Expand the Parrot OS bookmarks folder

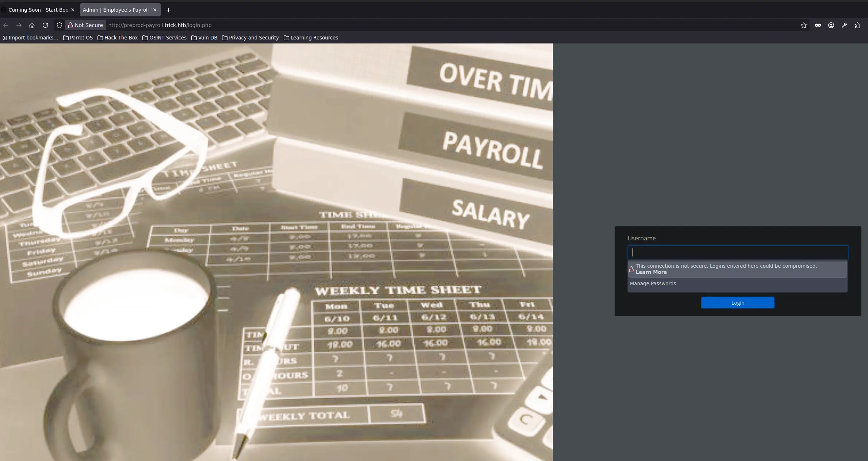[x=78, y=38]
